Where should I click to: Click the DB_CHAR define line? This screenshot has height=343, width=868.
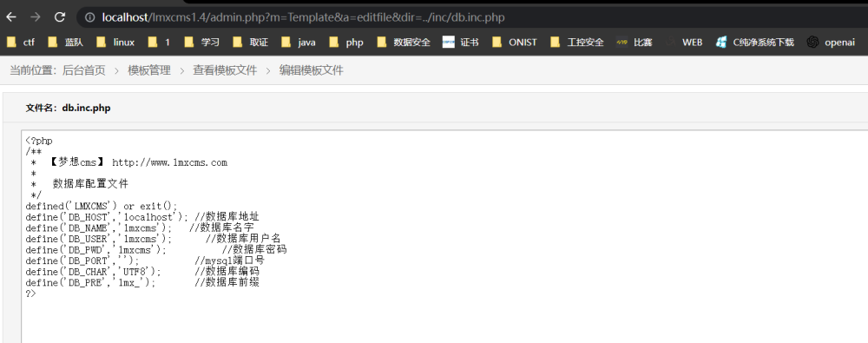coord(142,272)
